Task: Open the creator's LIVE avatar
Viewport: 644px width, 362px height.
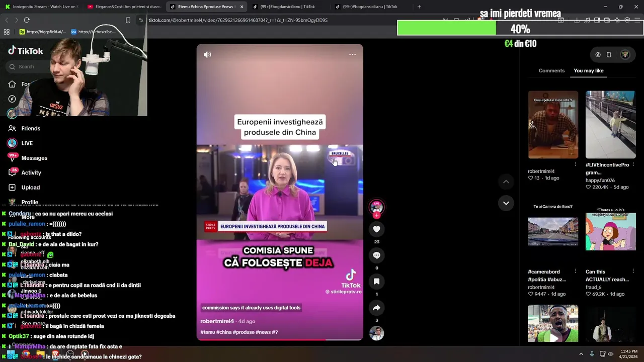Action: coord(376,206)
